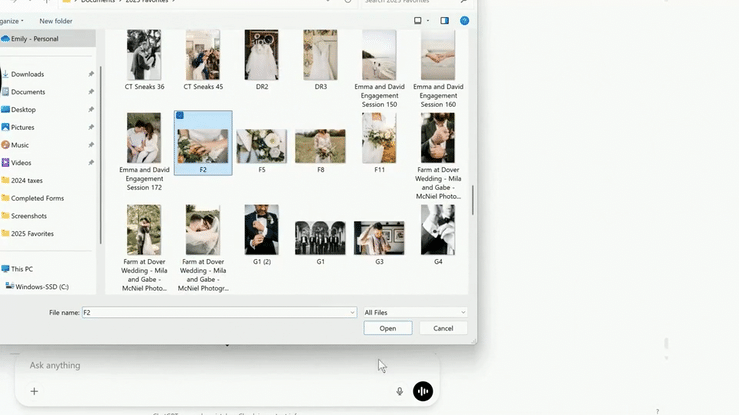Viewport: 739px width, 415px height.
Task: Click the Windows-SSD (C:) drive icon
Action: (x=9, y=286)
